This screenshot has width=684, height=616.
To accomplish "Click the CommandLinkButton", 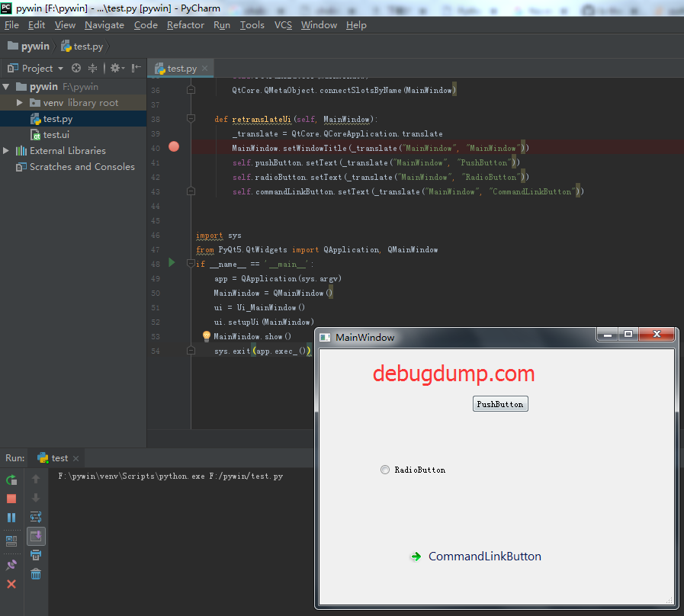I will tap(477, 557).
